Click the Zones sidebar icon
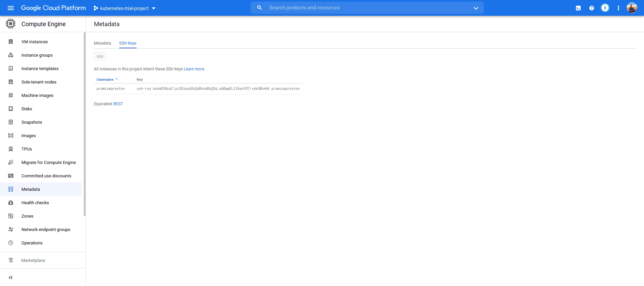Screen dimensions: 644x286 click(11, 216)
